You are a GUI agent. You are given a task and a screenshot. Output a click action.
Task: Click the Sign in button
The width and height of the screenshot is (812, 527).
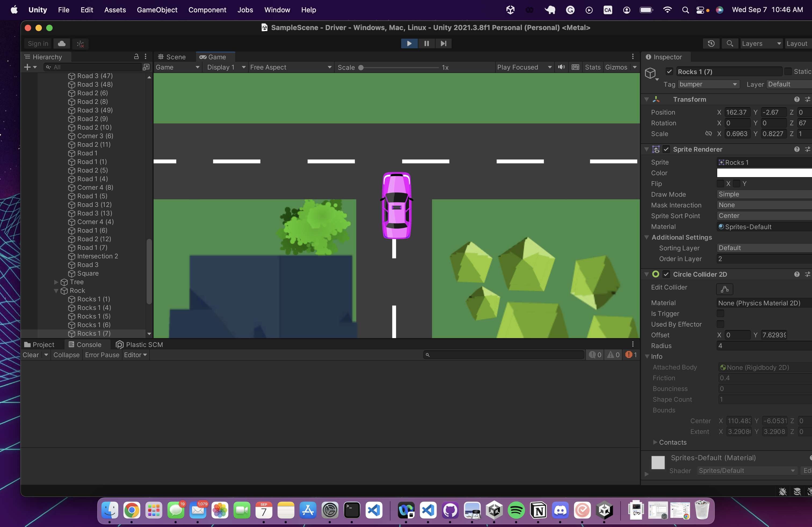[37, 43]
